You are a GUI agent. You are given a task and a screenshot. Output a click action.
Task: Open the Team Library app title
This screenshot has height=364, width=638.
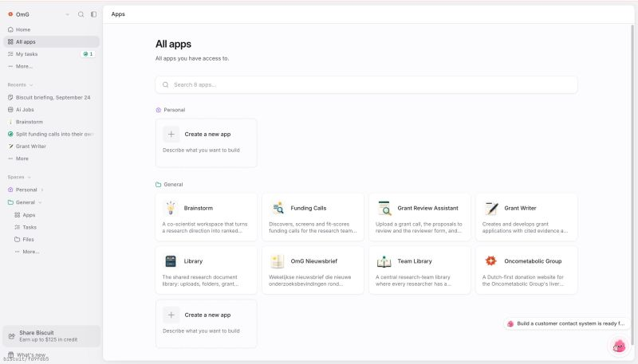(x=415, y=261)
